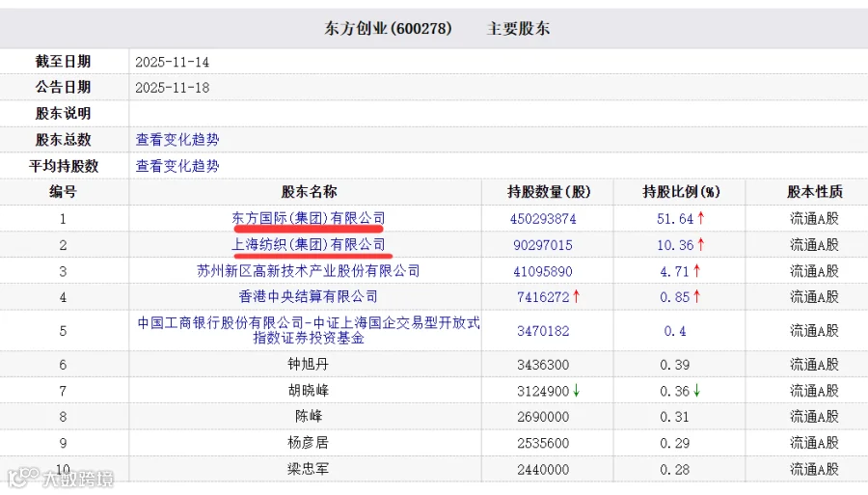Click the 大数跨境 watermark logo
The image size is (868, 495).
pyautogui.click(x=61, y=478)
